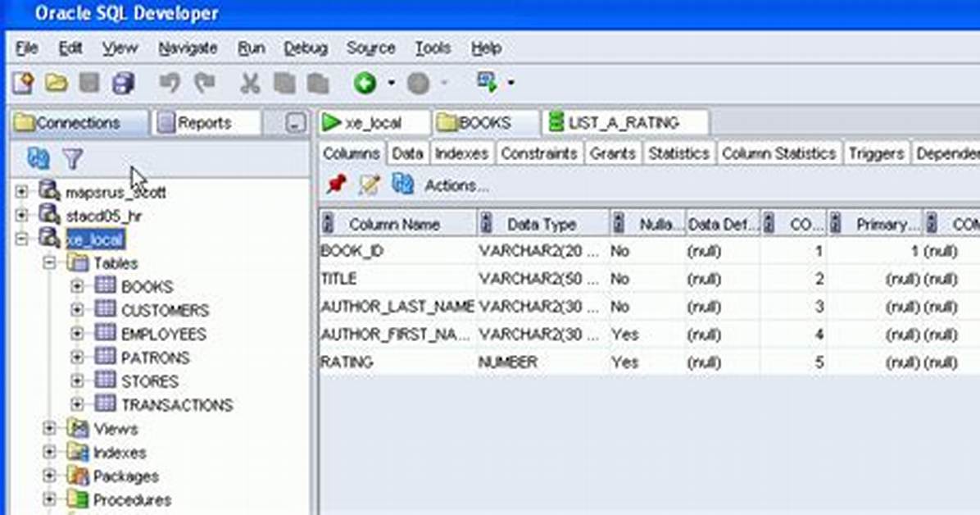Collapse the Tables folder node
980x515 pixels.
tap(49, 262)
